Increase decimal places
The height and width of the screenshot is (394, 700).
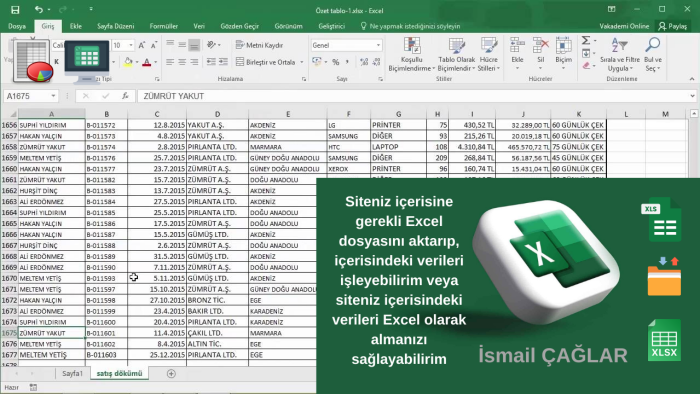click(364, 62)
